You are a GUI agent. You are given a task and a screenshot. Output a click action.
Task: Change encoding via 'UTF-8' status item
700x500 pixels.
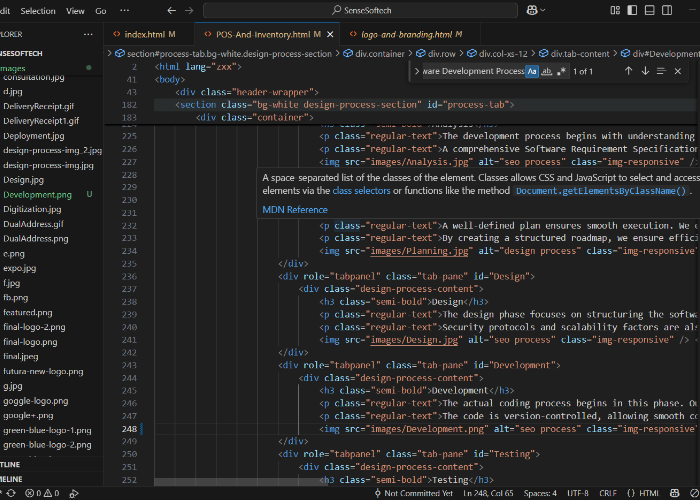[578, 493]
